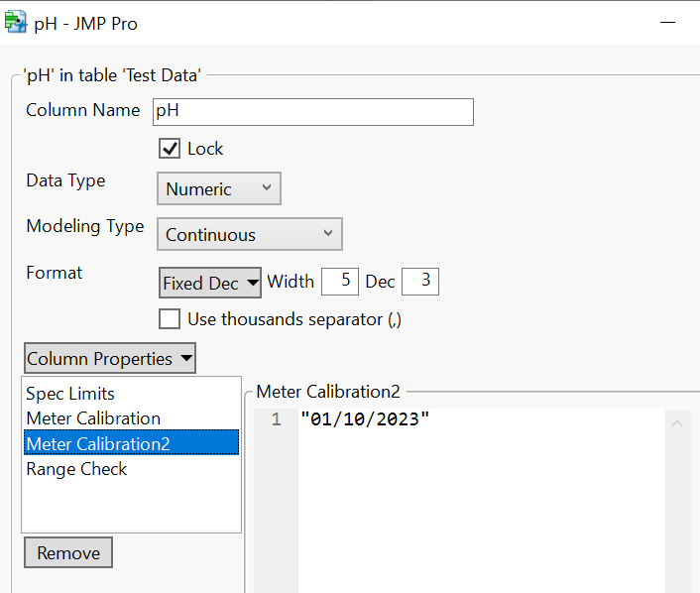Select Range Check property item
The height and width of the screenshot is (593, 700).
click(76, 469)
